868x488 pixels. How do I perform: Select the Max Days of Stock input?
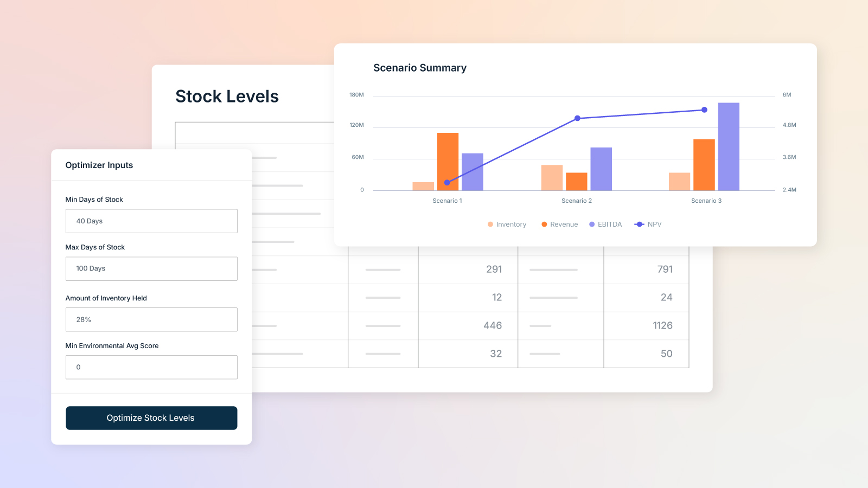tap(151, 269)
